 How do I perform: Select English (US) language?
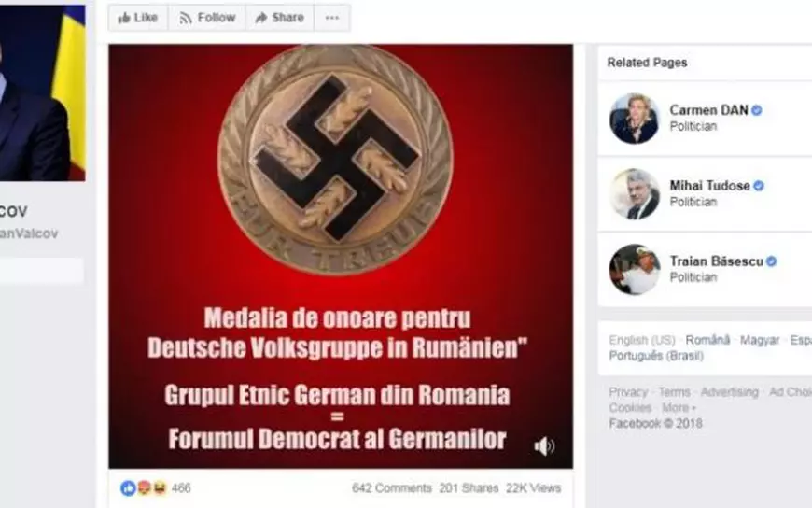[x=642, y=340]
